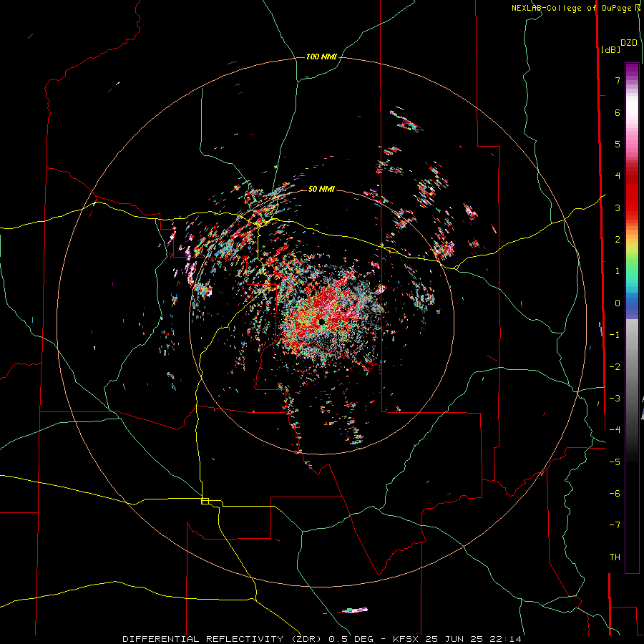Click the -1 value on color scale
The height and width of the screenshot is (644, 644).
coord(615,335)
